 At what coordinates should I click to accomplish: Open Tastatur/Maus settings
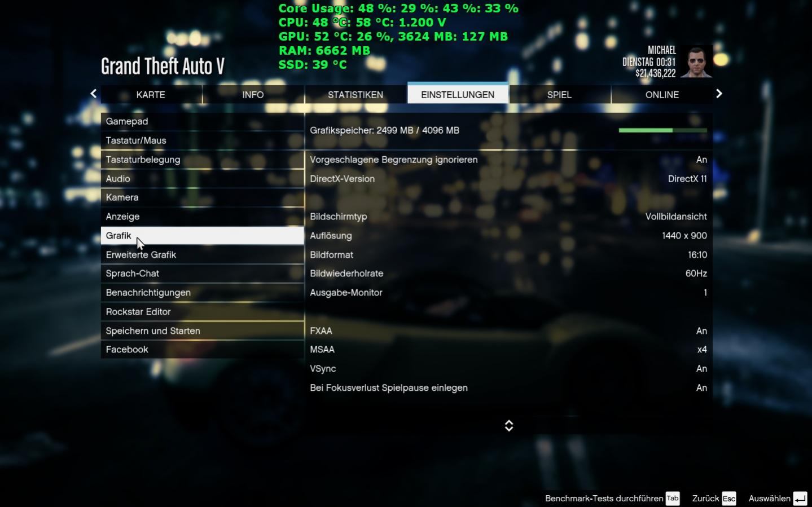203,140
